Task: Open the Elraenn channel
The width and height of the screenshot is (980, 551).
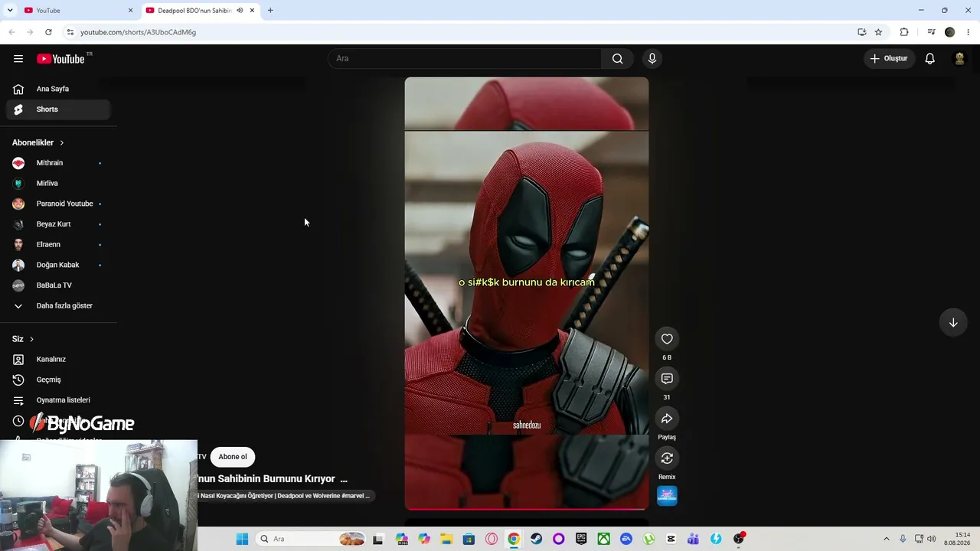Action: tap(58, 245)
